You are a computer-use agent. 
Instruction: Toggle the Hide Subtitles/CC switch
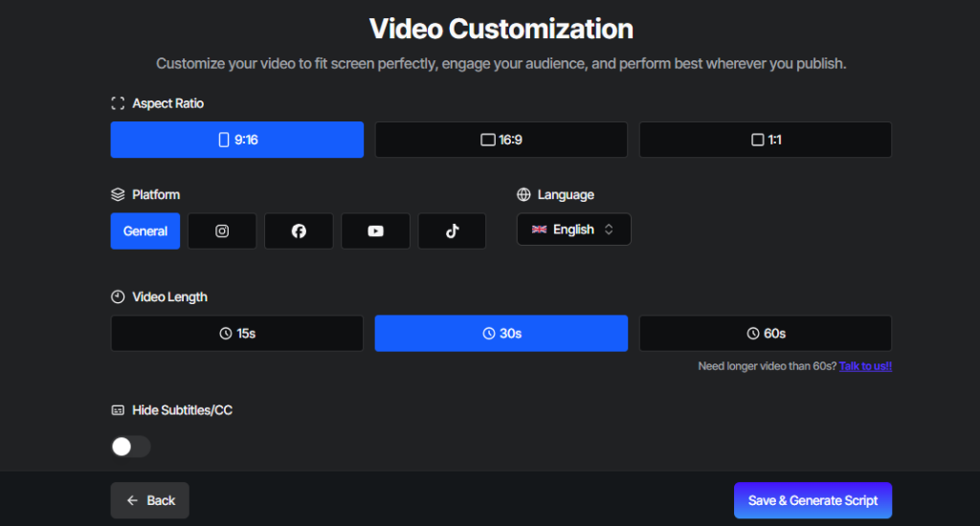pos(130,447)
